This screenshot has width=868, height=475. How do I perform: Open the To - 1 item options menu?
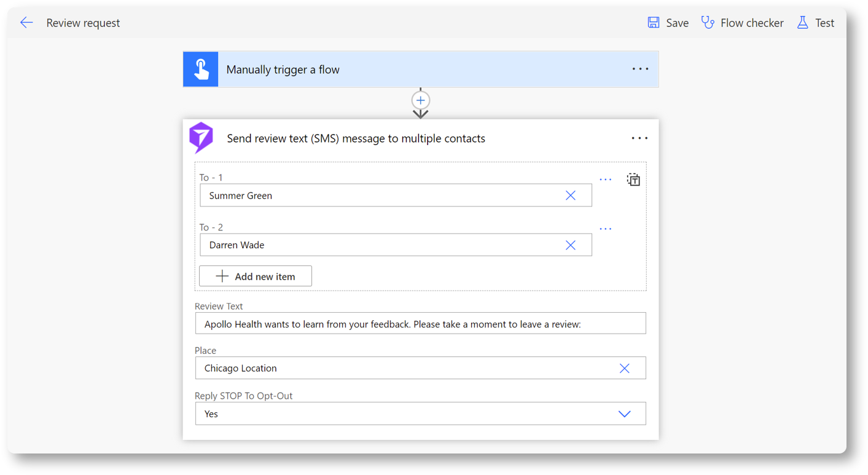605,179
